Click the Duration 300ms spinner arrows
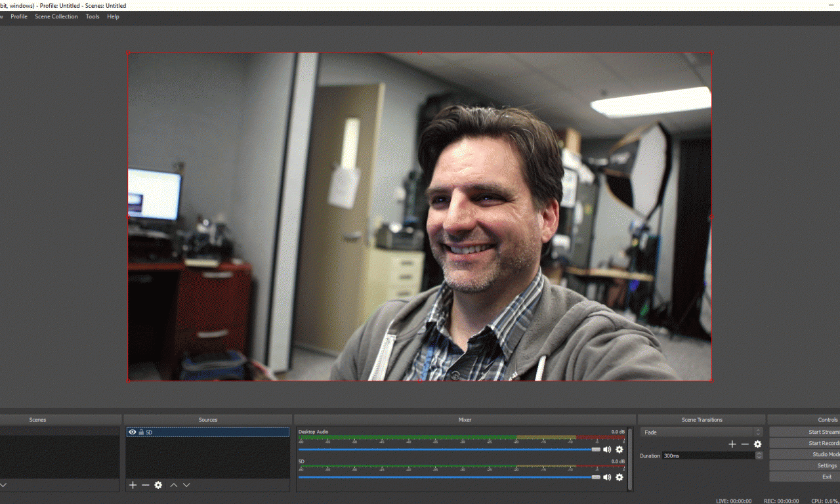Image resolution: width=840 pixels, height=504 pixels. click(759, 455)
